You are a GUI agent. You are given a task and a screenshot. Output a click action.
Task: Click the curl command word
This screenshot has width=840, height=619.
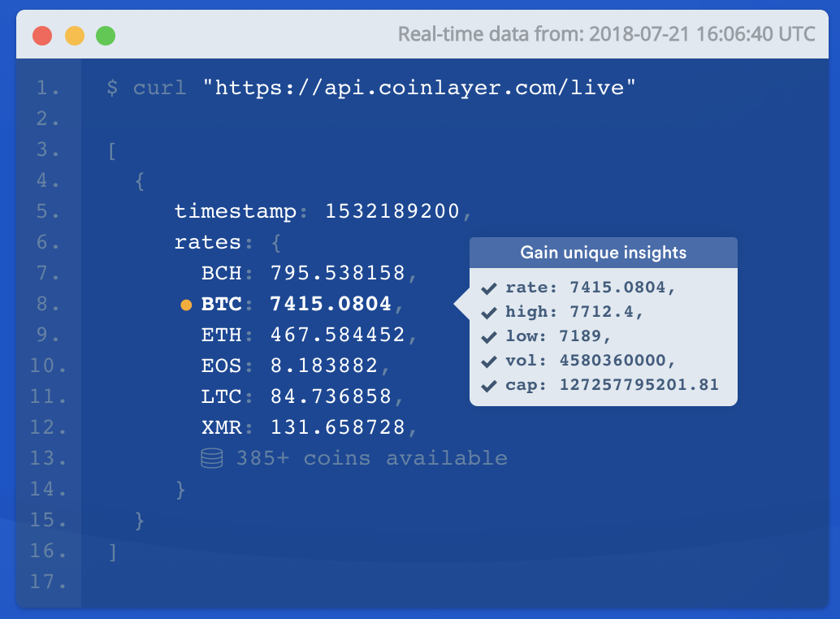pyautogui.click(x=160, y=88)
